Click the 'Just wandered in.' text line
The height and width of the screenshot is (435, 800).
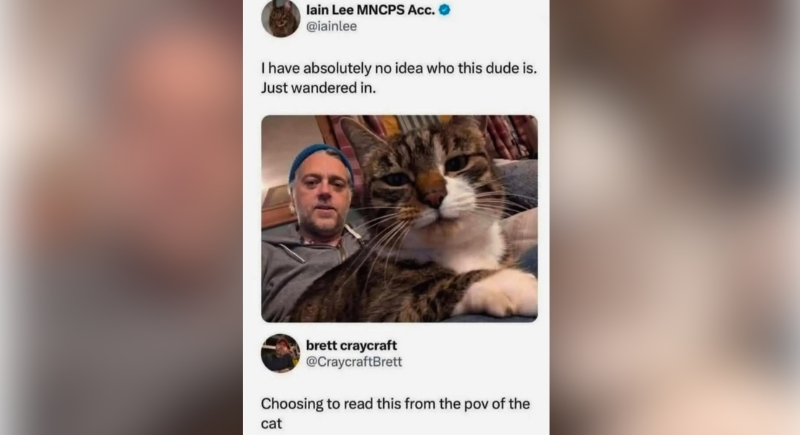coord(318,88)
